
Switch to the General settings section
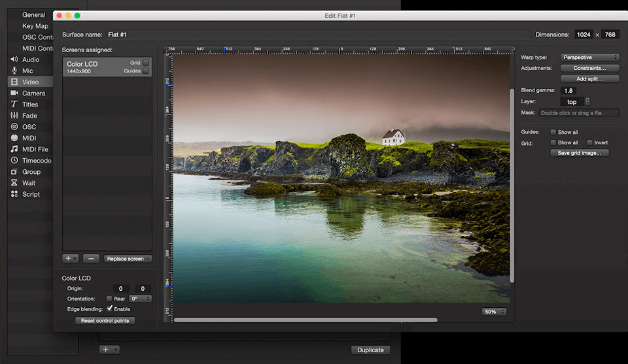coord(34,14)
